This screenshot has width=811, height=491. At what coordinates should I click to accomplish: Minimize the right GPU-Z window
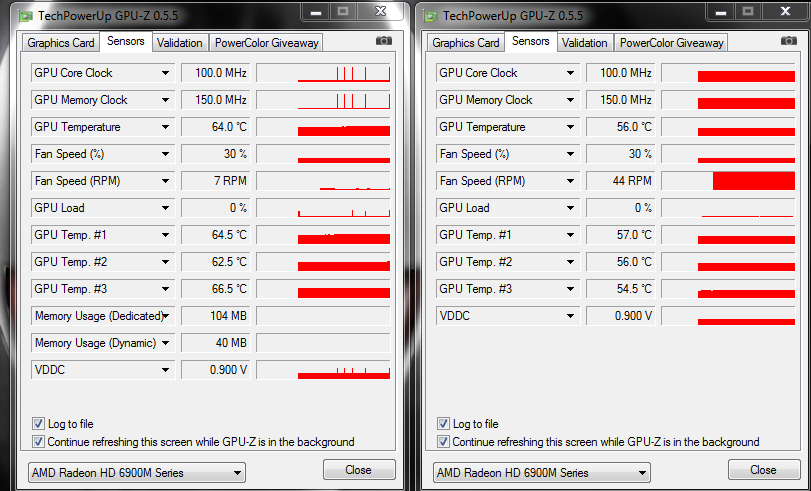(x=722, y=11)
